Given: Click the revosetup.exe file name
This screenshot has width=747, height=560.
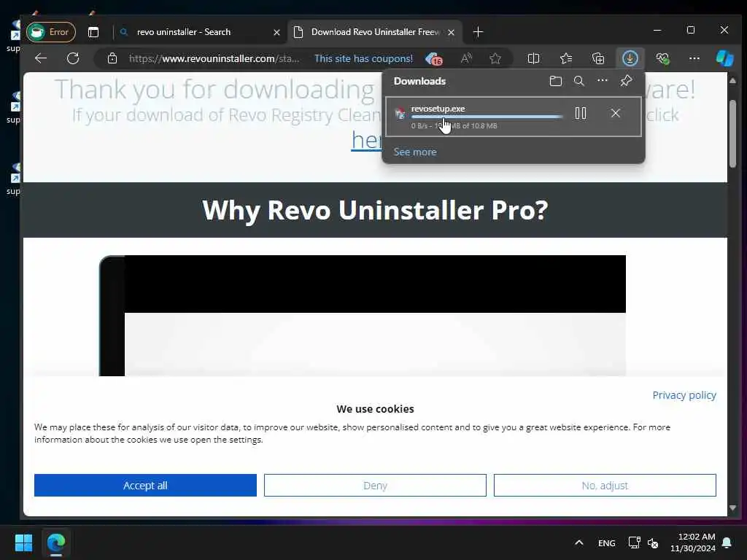Looking at the screenshot, I should [438, 109].
